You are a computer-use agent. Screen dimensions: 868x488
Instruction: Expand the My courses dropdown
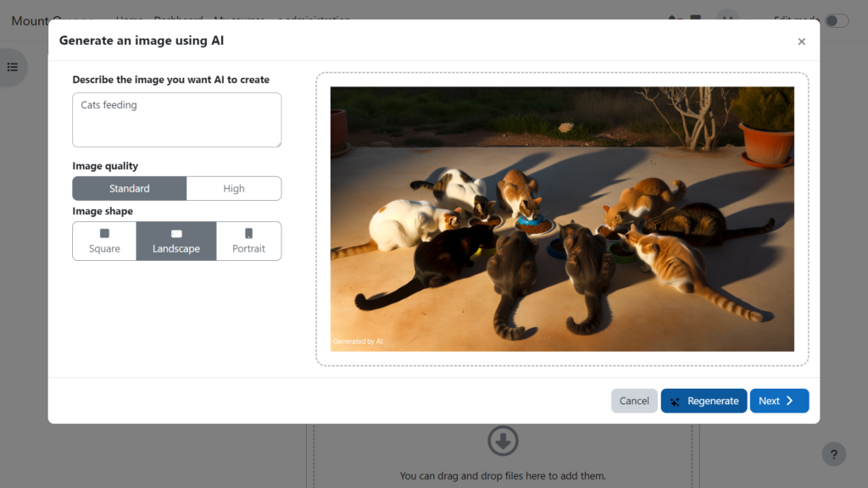(x=238, y=20)
